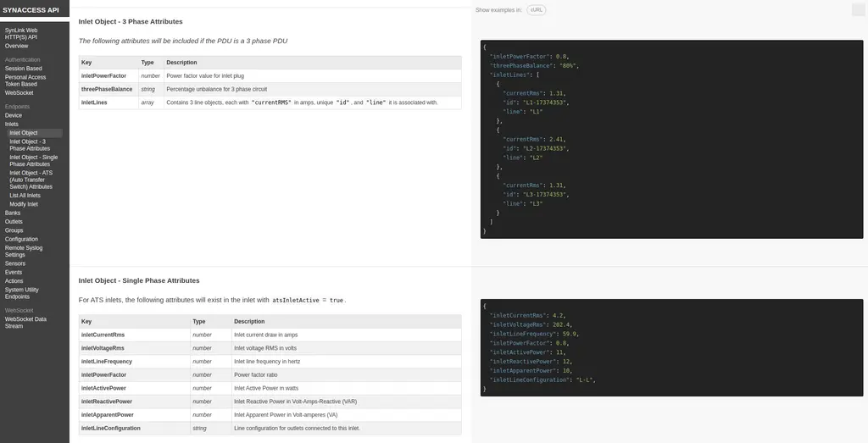This screenshot has width=868, height=443.
Task: Click the "L2-17374353" id value in code
Action: point(544,148)
